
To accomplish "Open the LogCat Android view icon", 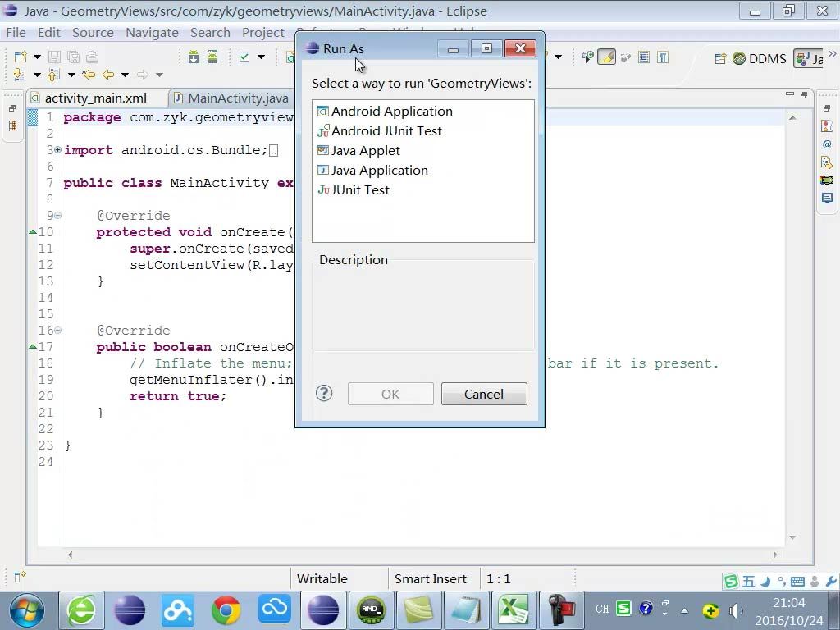I will pyautogui.click(x=827, y=180).
